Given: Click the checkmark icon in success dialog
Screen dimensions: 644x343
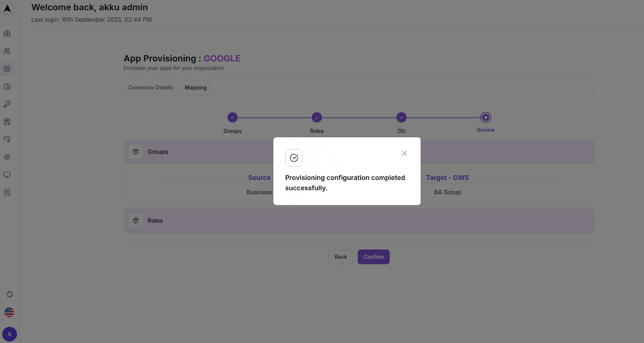Looking at the screenshot, I should (294, 158).
